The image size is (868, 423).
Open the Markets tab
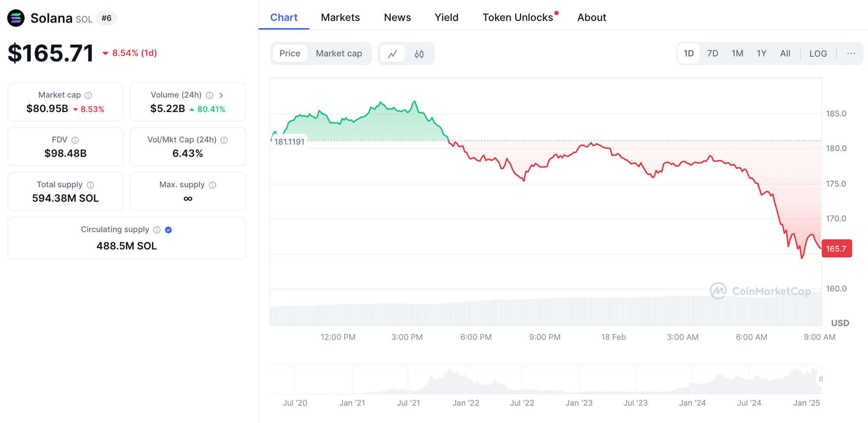(x=340, y=17)
